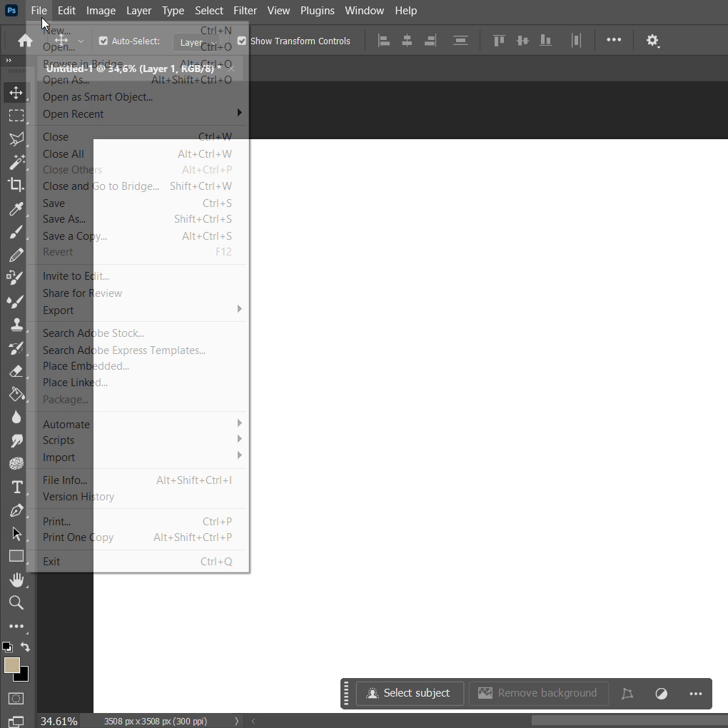Click align left edges icon
This screenshot has width=728, height=728.
[x=383, y=41]
